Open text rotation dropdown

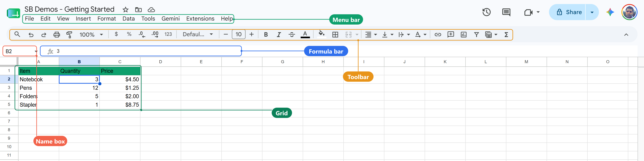point(421,34)
